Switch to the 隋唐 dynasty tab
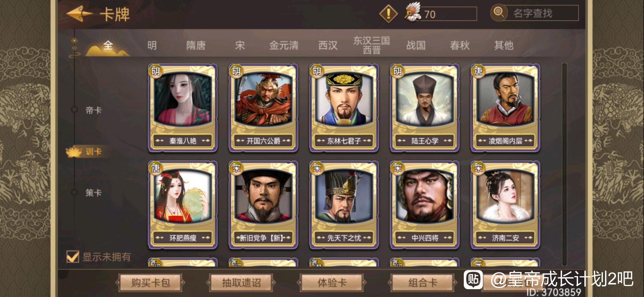This screenshot has width=644, height=297. pyautogui.click(x=196, y=45)
